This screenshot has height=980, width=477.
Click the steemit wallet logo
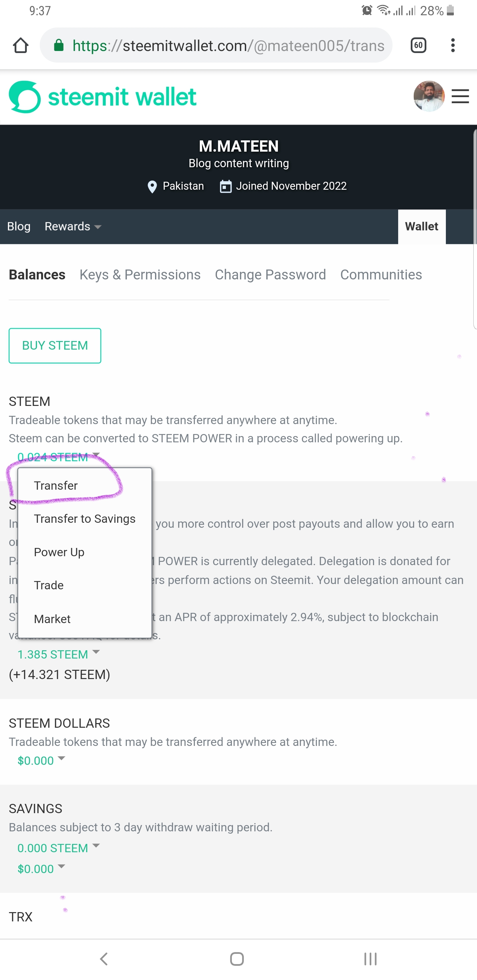103,97
